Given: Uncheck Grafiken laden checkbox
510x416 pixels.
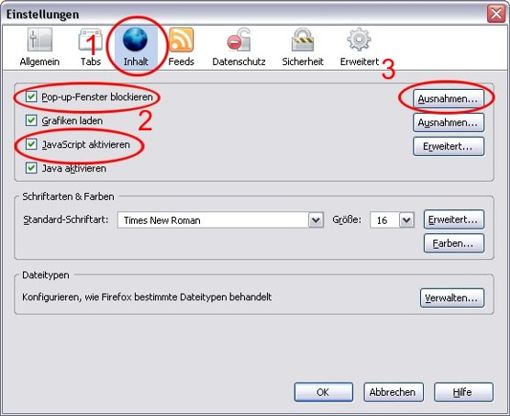Looking at the screenshot, I should pyautogui.click(x=31, y=120).
